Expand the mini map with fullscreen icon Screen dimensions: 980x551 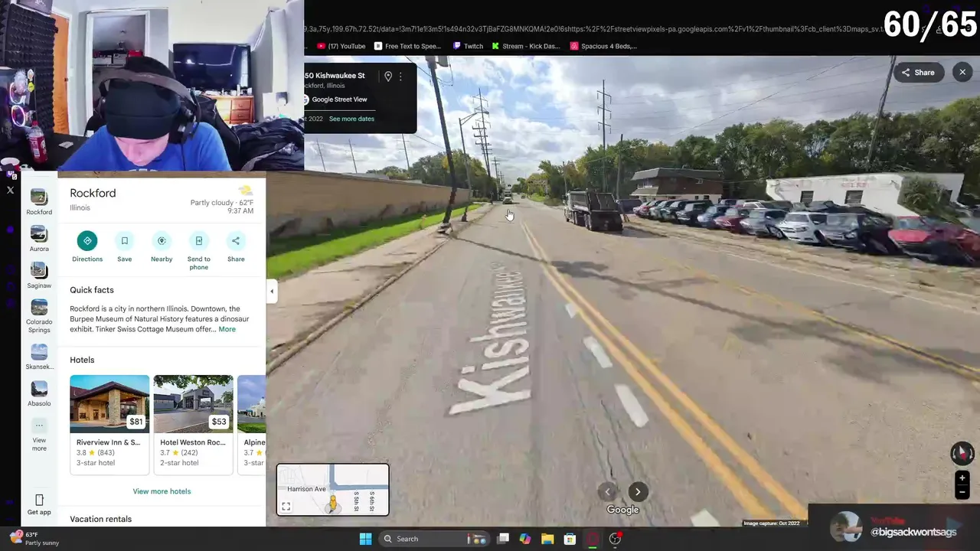(x=286, y=507)
